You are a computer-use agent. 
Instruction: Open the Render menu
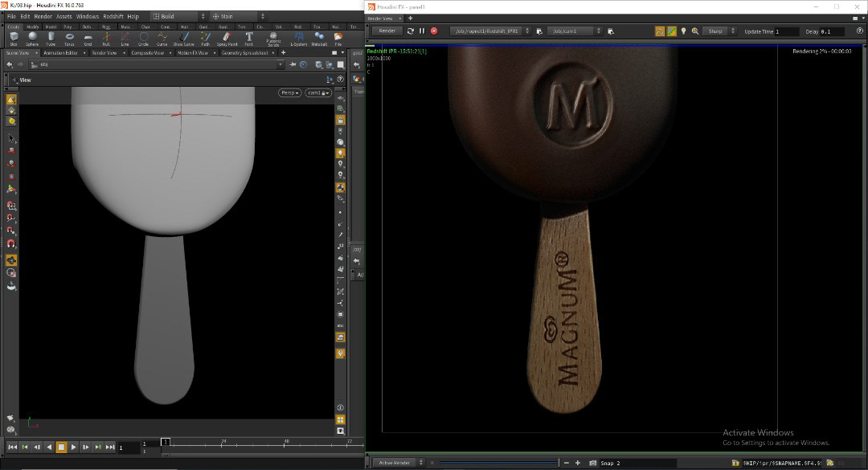43,17
